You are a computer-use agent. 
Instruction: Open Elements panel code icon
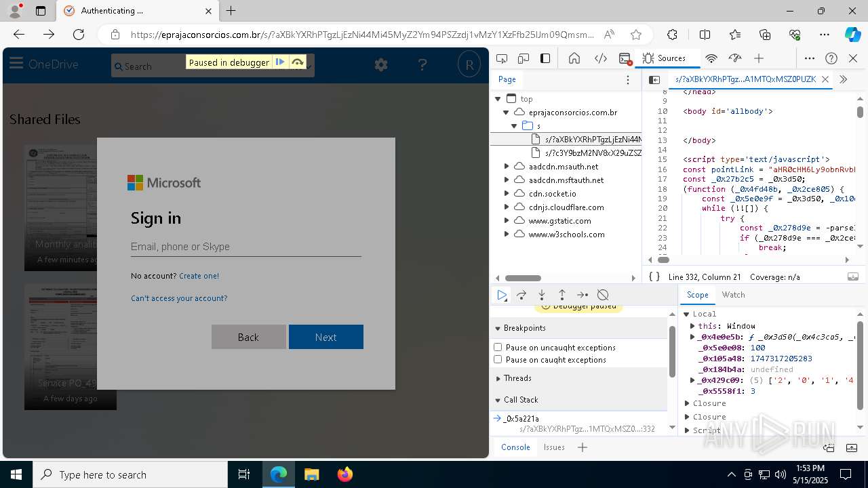point(601,58)
